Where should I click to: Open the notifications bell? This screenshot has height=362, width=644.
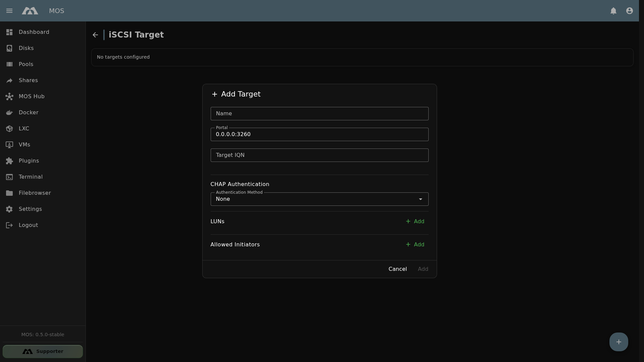613,11
